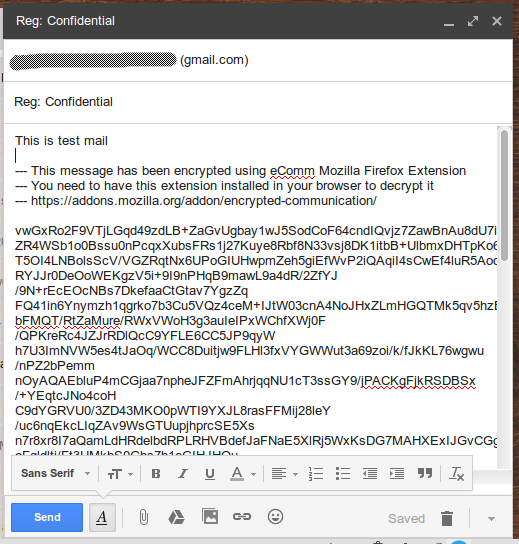Discard the draft with the trash icon
The image size is (519, 544).
pyautogui.click(x=447, y=518)
